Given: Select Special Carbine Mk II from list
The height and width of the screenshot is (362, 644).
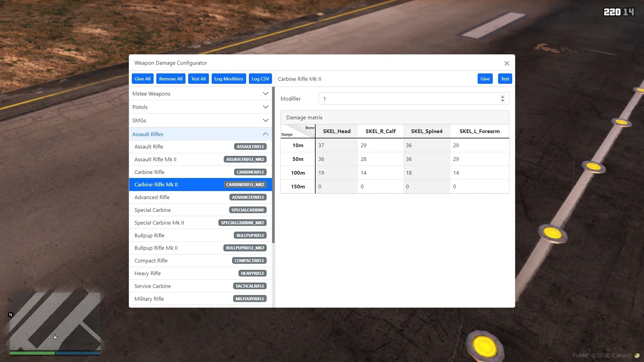Looking at the screenshot, I should tap(159, 222).
